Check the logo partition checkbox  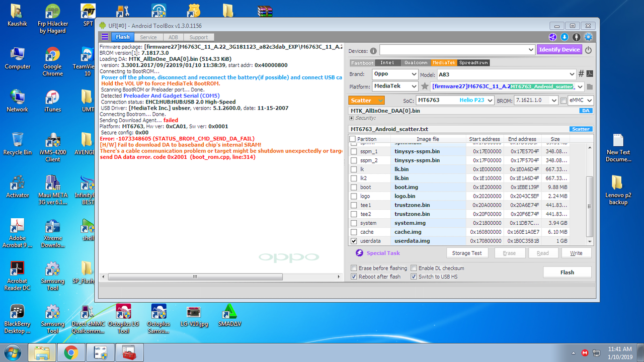tap(354, 196)
